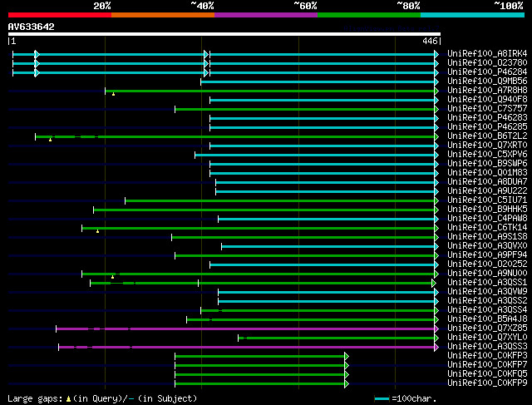
Task: Select the UniRef100_C7S757 label
Action: (487, 109)
